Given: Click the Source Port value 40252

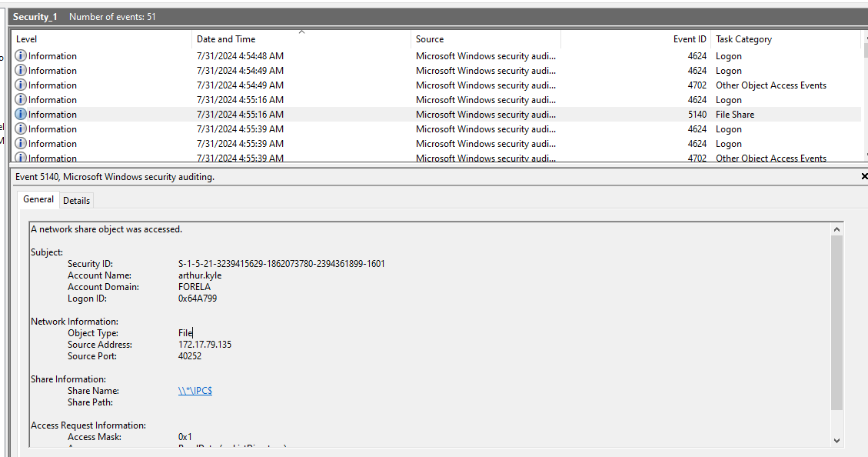Looking at the screenshot, I should pyautogui.click(x=190, y=356).
